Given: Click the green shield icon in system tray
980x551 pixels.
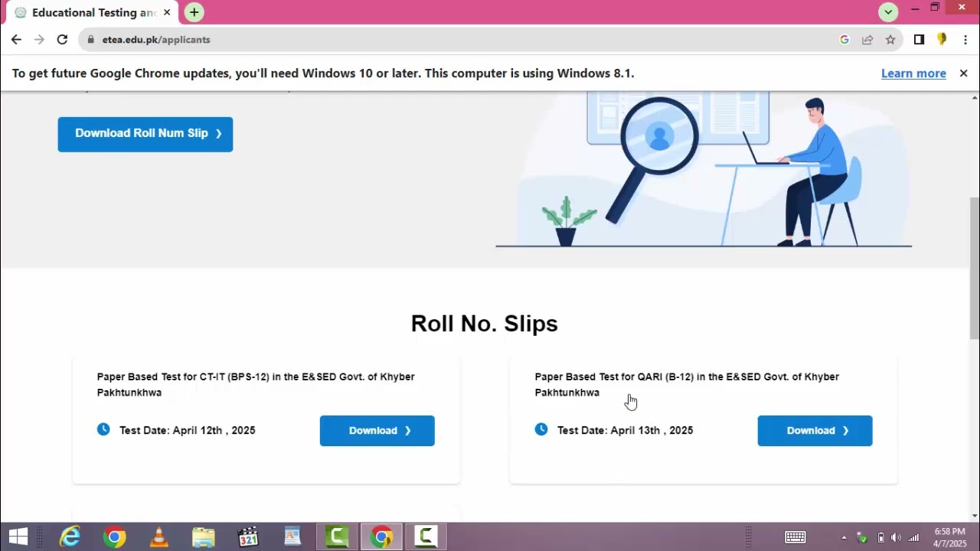Looking at the screenshot, I should 862,537.
